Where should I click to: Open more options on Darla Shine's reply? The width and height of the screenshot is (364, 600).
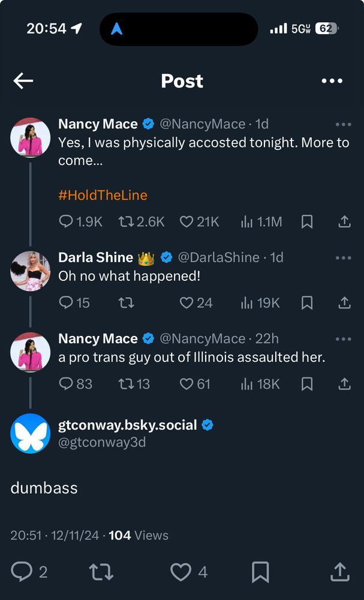pos(343,257)
